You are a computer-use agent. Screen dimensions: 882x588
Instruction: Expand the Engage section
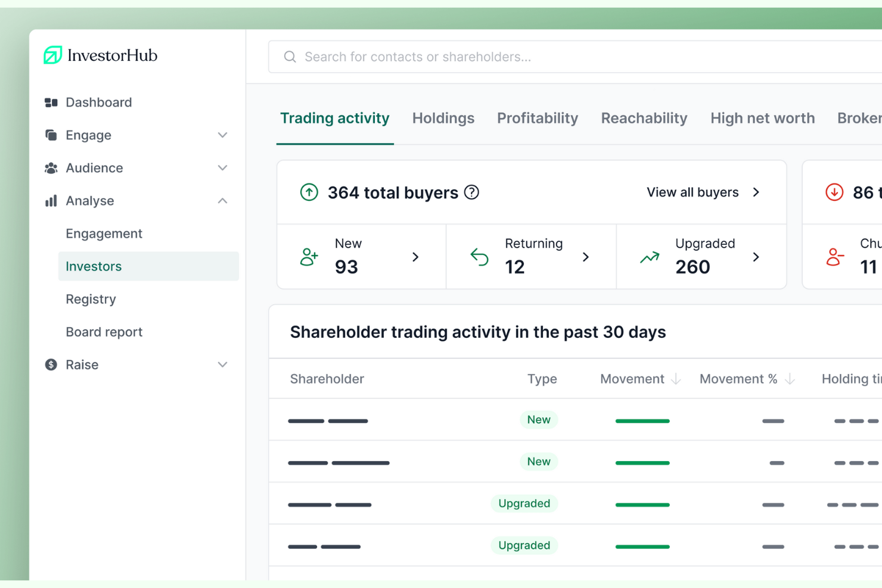(222, 135)
